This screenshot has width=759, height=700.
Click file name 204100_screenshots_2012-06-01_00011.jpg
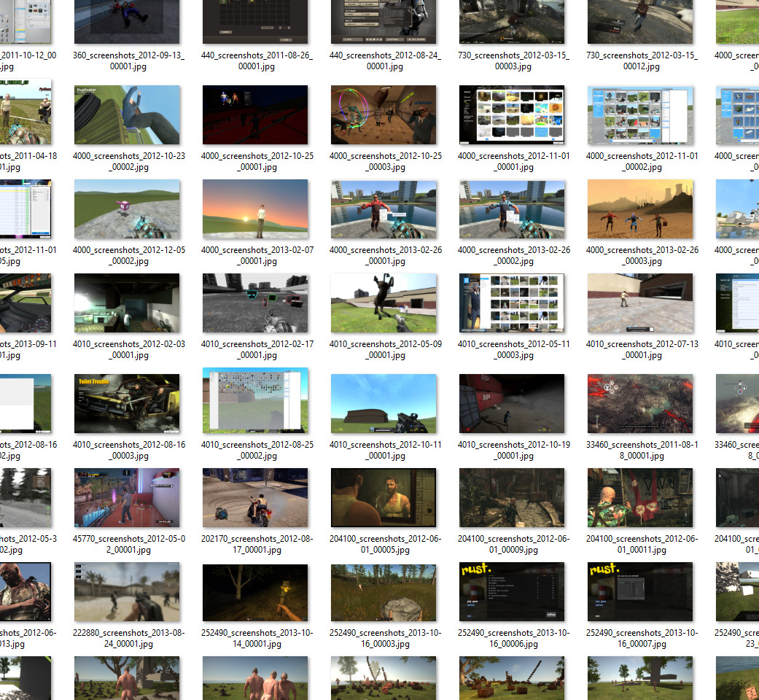(642, 544)
